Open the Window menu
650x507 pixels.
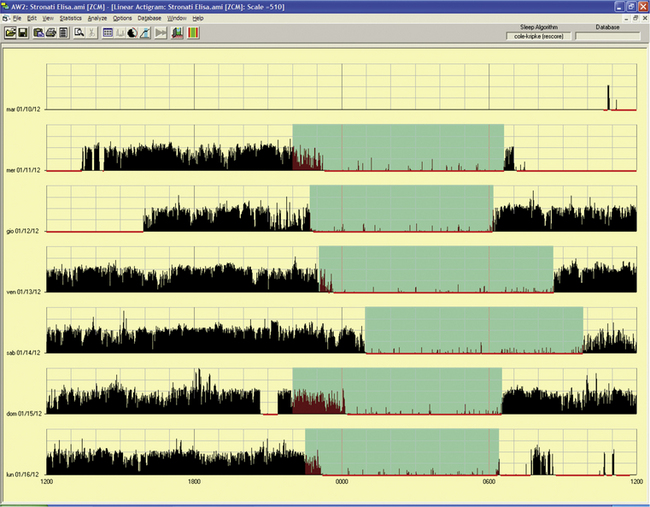[x=177, y=18]
